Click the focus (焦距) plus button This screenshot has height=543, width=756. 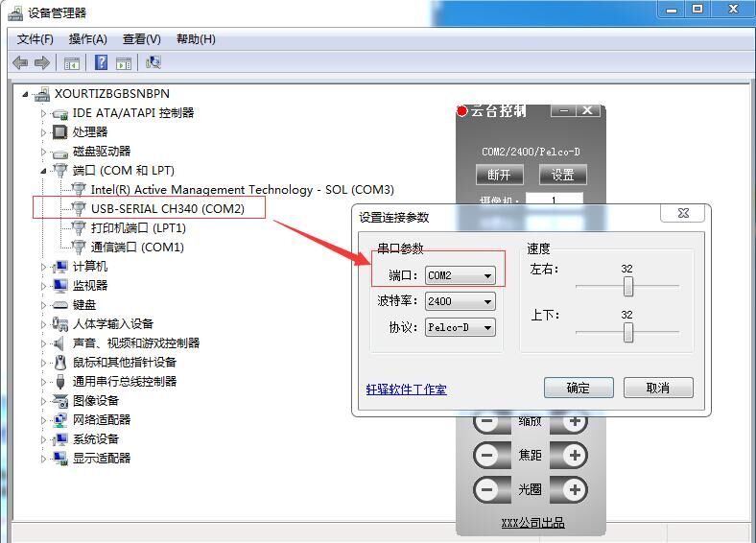click(574, 456)
